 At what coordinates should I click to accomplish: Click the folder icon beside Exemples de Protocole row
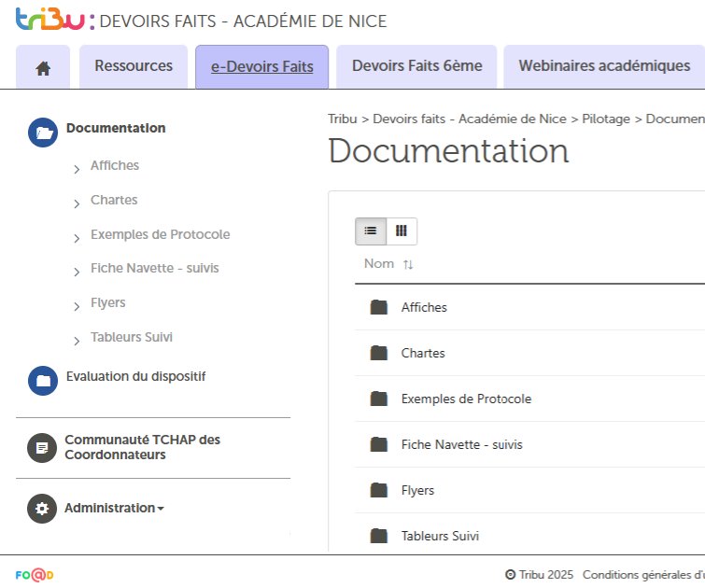[x=378, y=399]
